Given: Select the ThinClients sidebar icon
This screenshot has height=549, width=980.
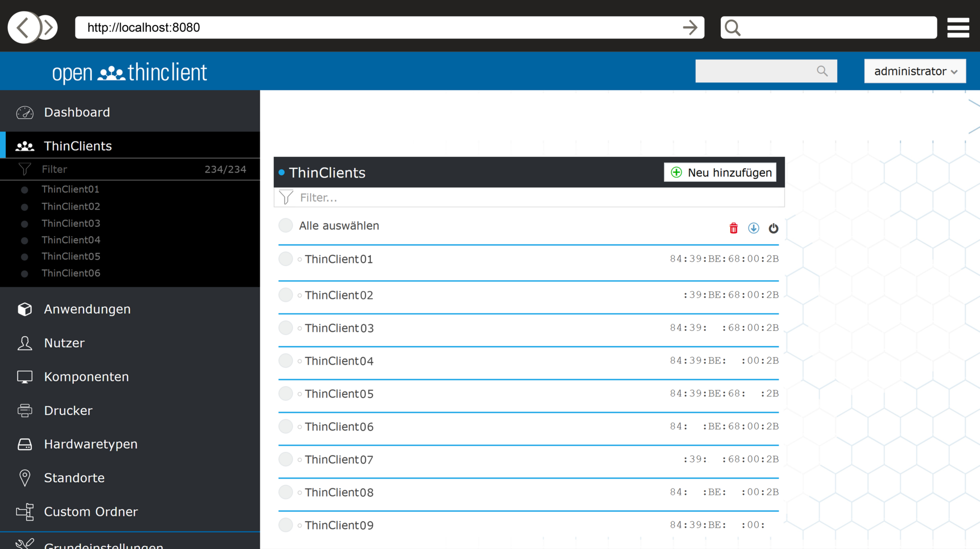Looking at the screenshot, I should (24, 146).
